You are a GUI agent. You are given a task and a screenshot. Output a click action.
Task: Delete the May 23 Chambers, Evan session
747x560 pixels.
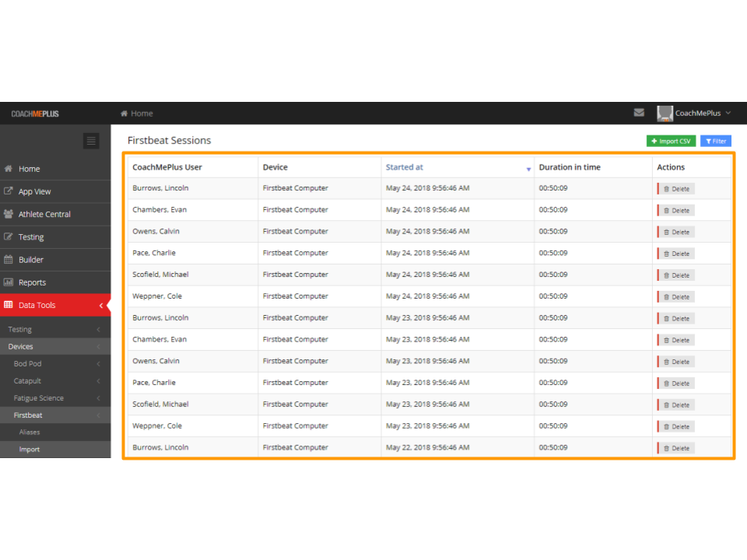(x=676, y=340)
